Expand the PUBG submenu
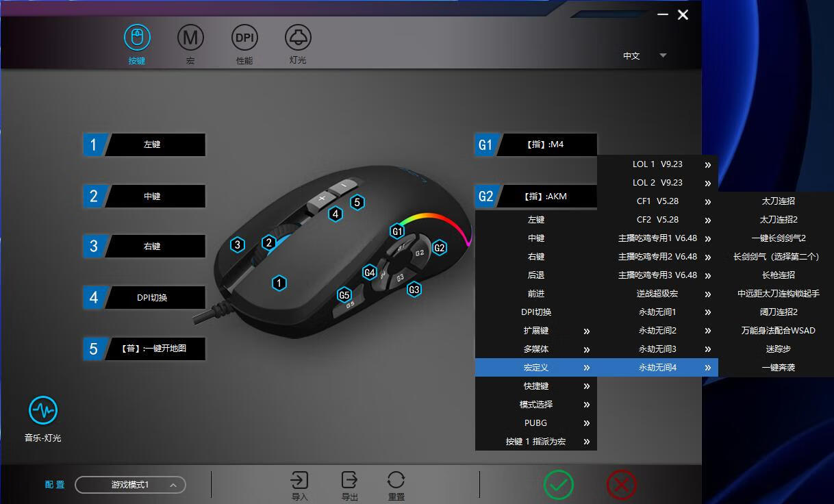 click(x=536, y=423)
